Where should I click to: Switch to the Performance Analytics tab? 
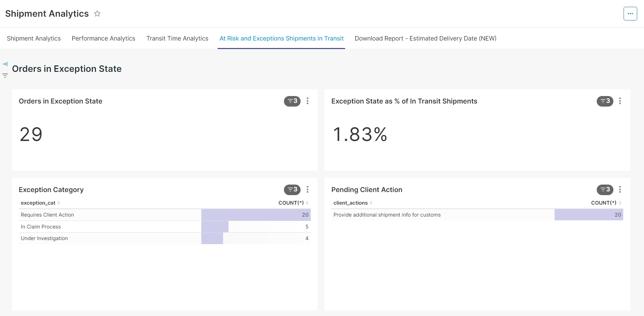(103, 38)
